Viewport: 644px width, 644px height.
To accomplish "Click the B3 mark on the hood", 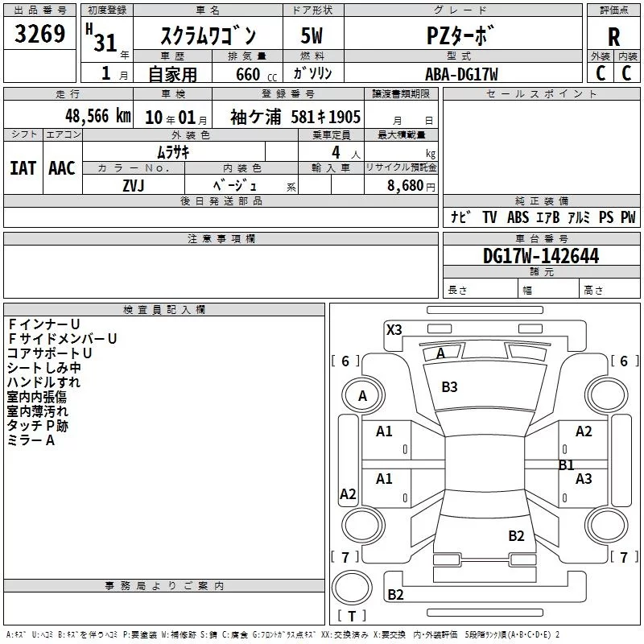I will (x=449, y=387).
